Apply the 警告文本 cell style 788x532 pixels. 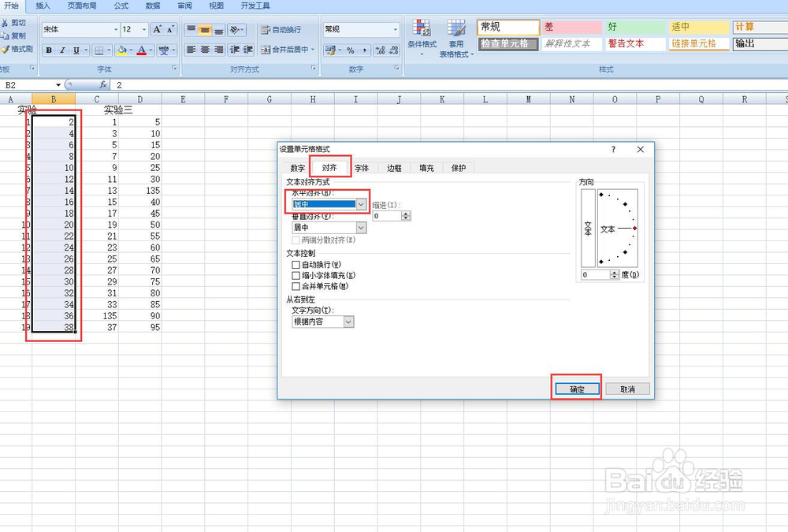pyautogui.click(x=634, y=44)
